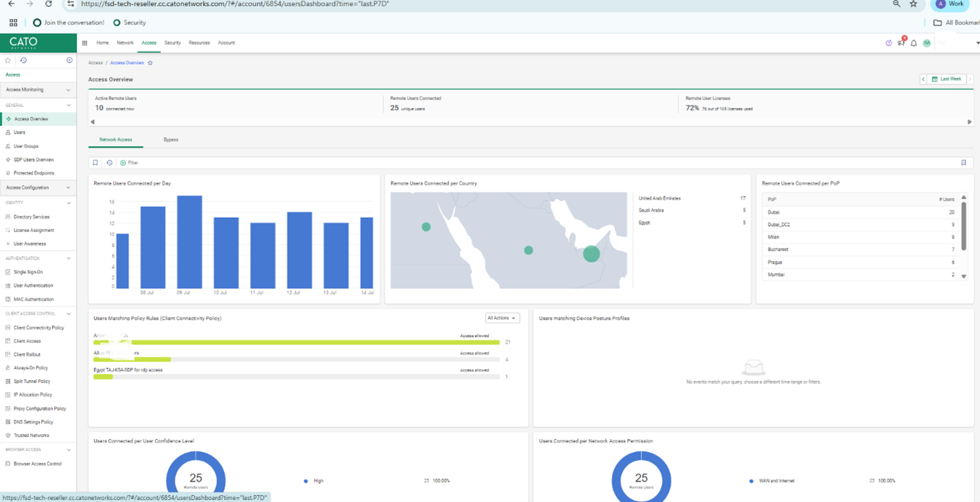980x502 pixels.
Task: Collapse the BROWSER ACCESS section
Action: click(69, 450)
